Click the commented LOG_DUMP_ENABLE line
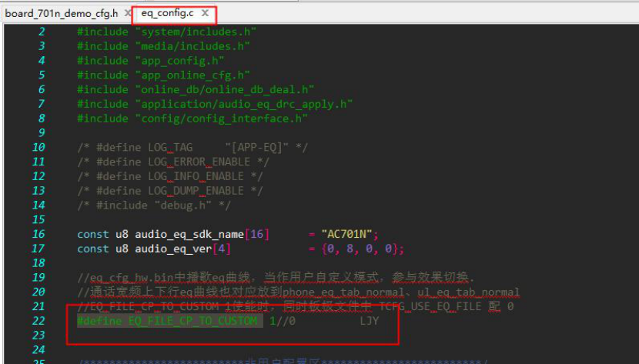The height and width of the screenshot is (364, 639). pos(170,191)
